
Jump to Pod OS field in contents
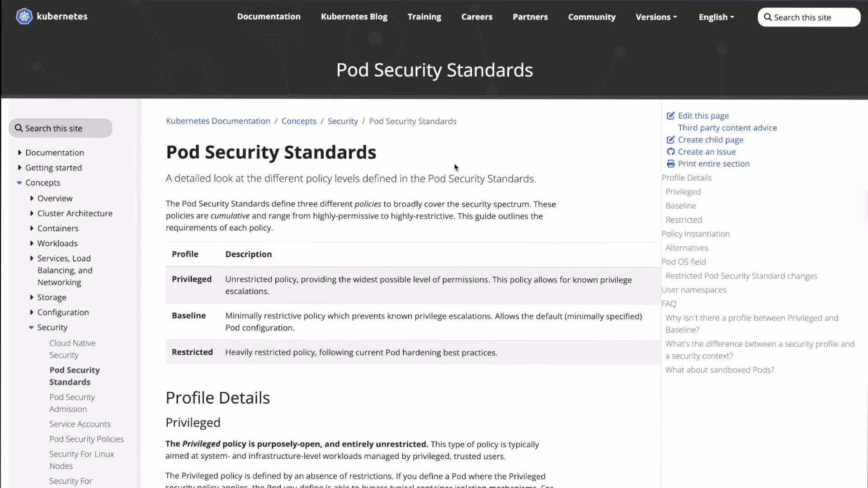684,262
